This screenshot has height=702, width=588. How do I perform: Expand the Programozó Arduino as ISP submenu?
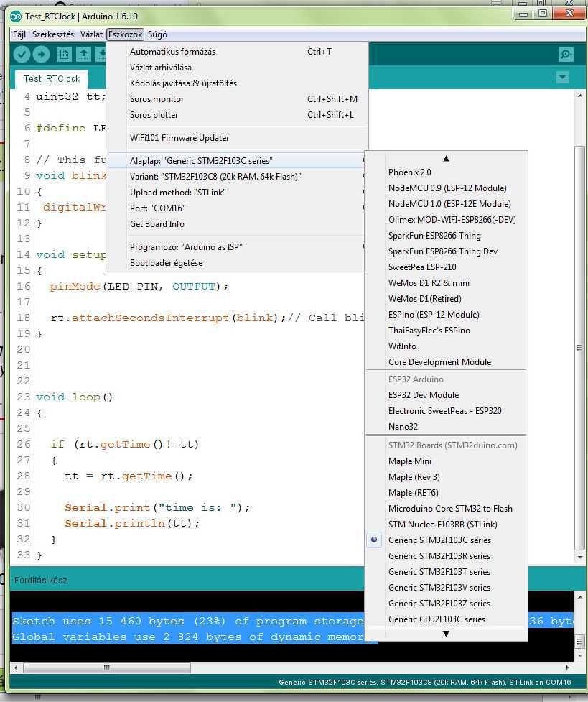pyautogui.click(x=236, y=246)
